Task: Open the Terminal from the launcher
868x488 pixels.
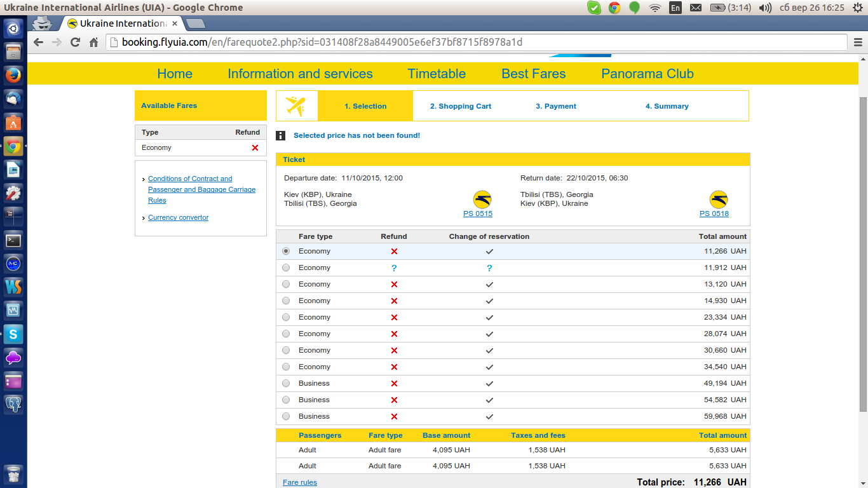Action: (x=13, y=240)
